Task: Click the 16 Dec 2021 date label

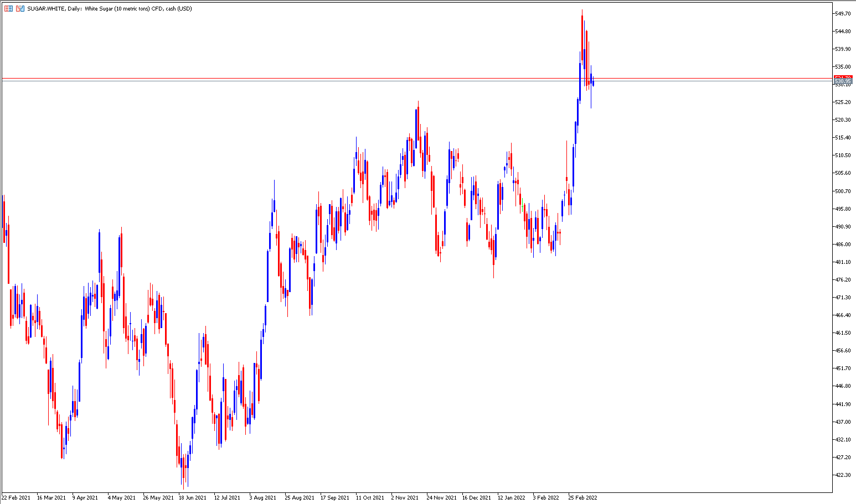Action: tap(477, 497)
